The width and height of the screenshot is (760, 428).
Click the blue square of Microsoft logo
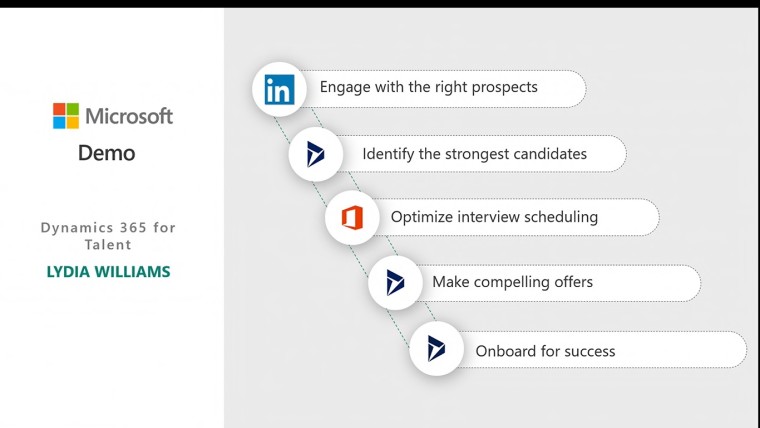(59, 122)
